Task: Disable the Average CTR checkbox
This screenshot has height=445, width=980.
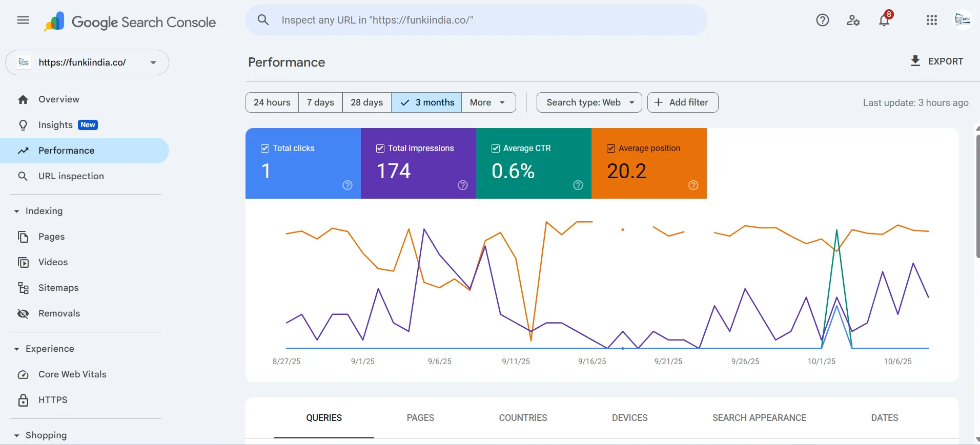Action: 496,149
